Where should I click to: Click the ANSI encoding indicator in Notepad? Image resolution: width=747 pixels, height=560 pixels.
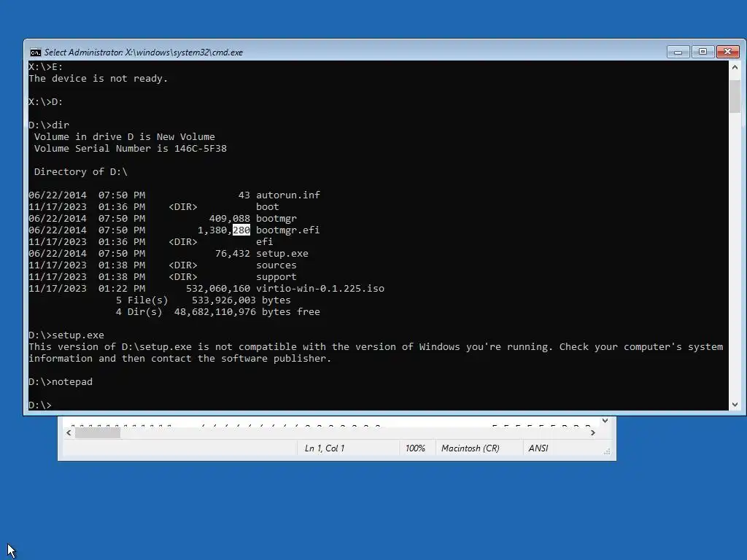[538, 448]
